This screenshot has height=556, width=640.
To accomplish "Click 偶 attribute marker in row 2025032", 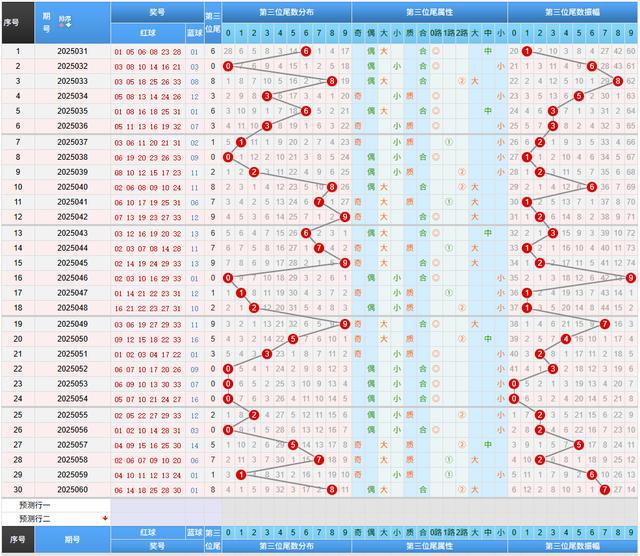I will pos(371,66).
